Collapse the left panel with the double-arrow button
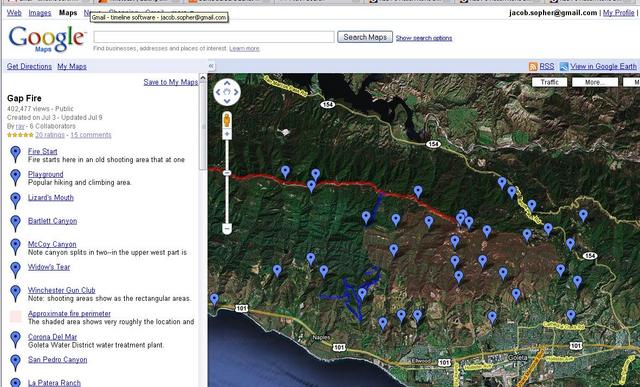 pos(211,66)
